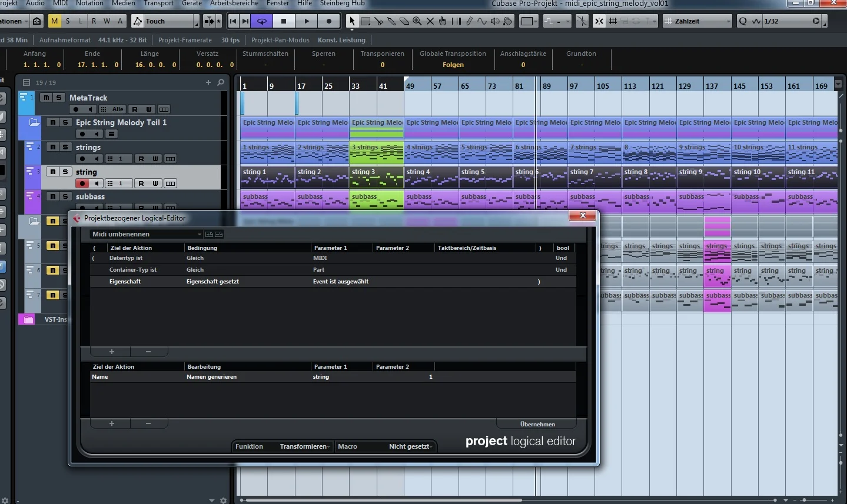Click the transport Play button
This screenshot has width=847, height=504.
307,21
